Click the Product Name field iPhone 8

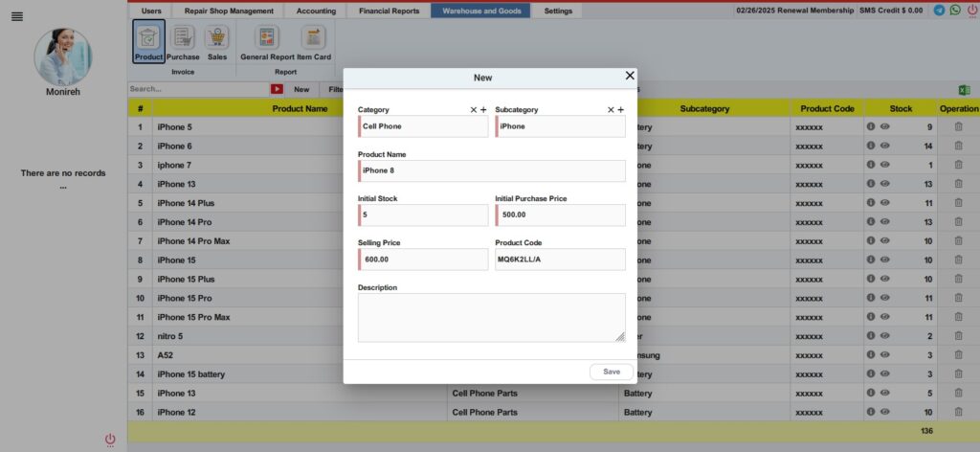point(492,170)
